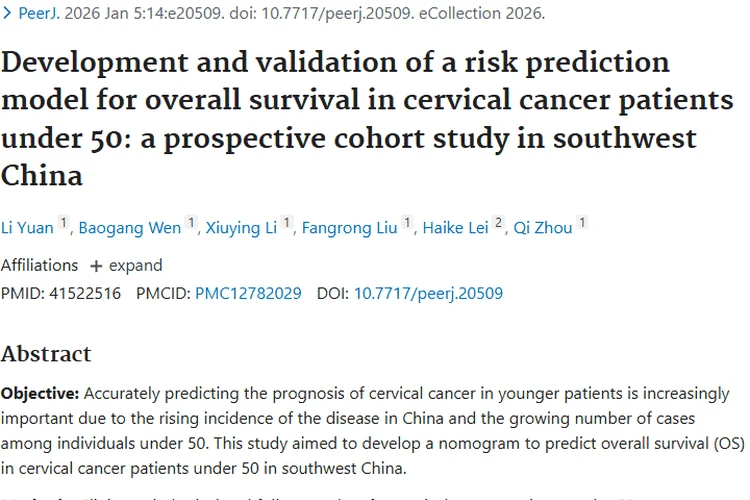
Task: Click affiliation superscript 1 after Qi Zhou
Action: [x=582, y=223]
